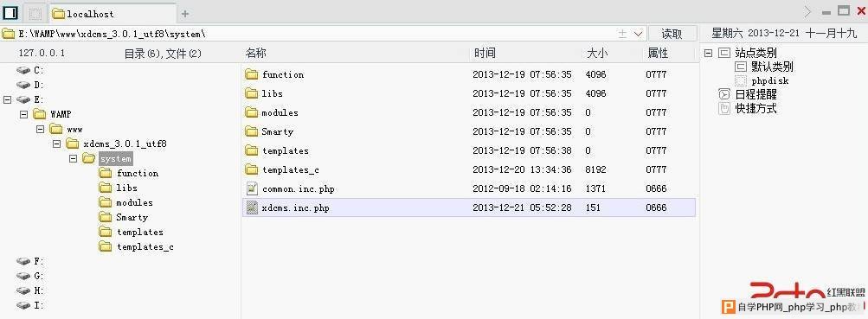The height and width of the screenshot is (319, 868).
Task: Select the 默认类别 category
Action: 772,67
